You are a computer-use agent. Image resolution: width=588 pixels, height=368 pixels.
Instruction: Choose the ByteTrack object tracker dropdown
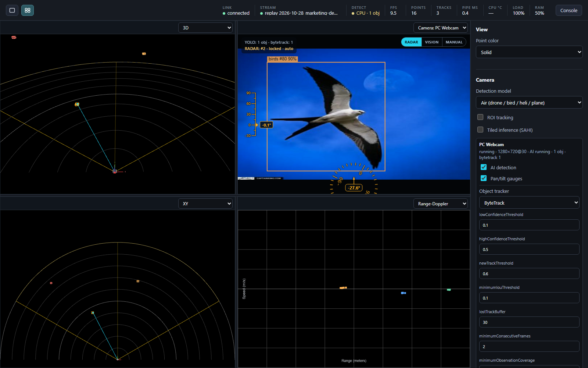529,203
